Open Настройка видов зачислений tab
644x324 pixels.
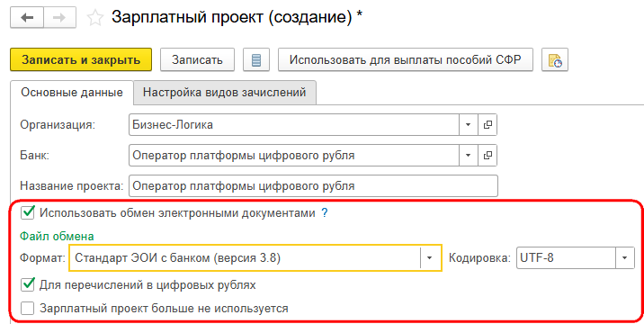click(224, 93)
